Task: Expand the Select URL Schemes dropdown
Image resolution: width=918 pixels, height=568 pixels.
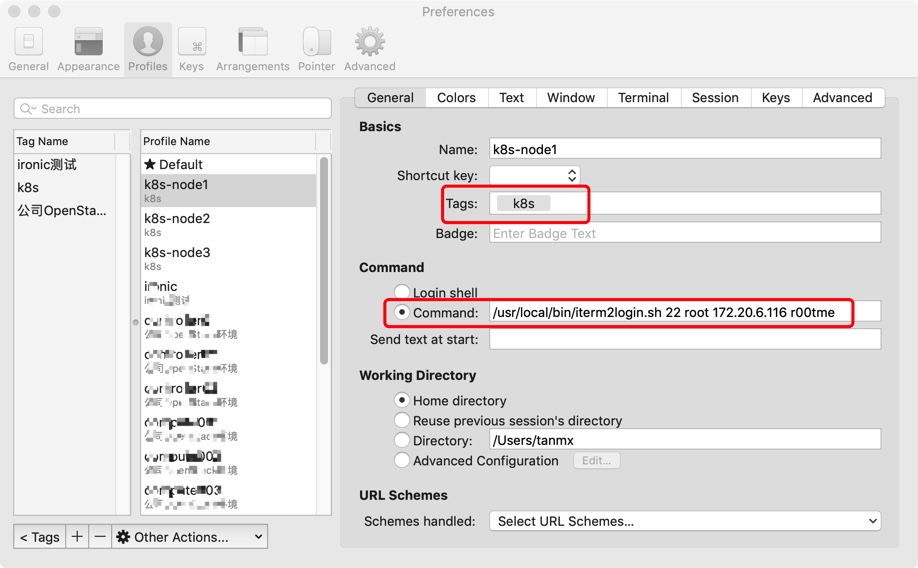Action: (x=684, y=521)
